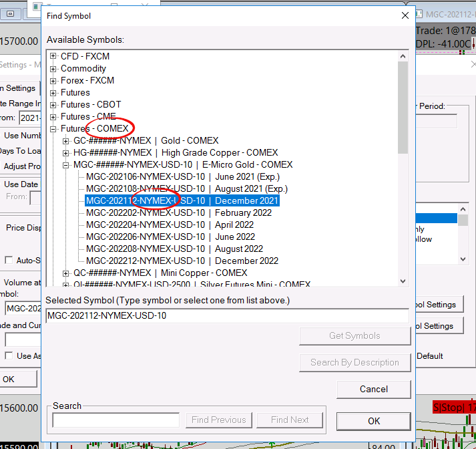This screenshot has width=476, height=449.
Task: Collapse the Futures - COMEX node
Action: tap(53, 129)
